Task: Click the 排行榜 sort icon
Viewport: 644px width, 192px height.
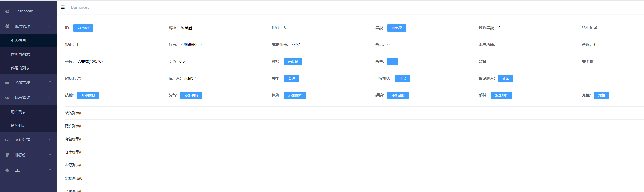Action: point(8,155)
